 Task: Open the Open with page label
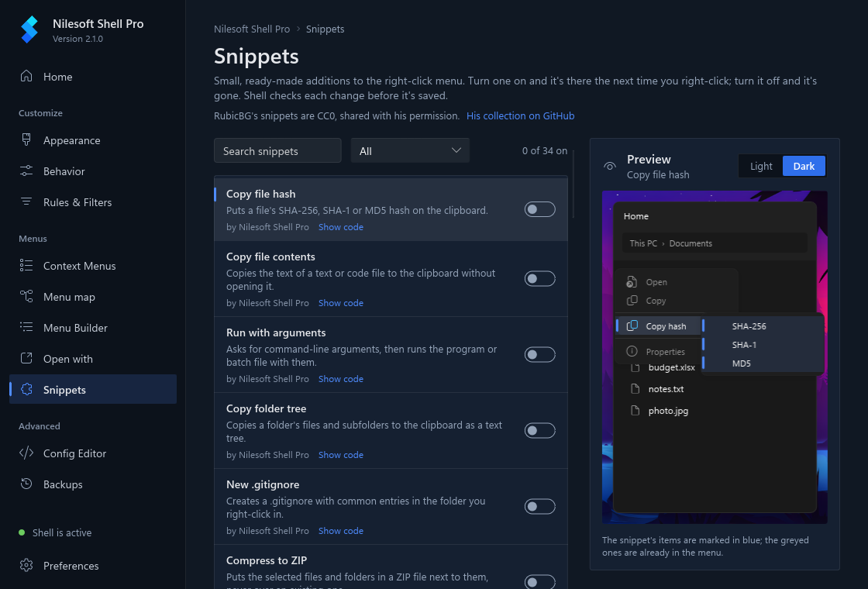[68, 359]
